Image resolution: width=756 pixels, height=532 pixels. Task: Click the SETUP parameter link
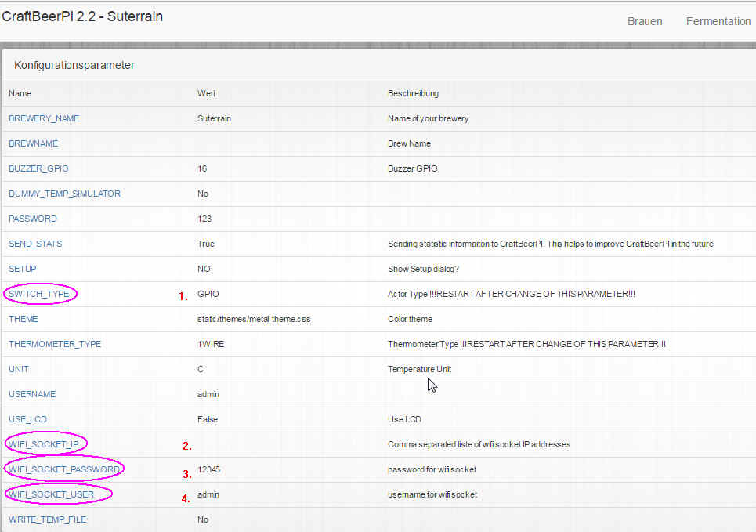click(23, 269)
